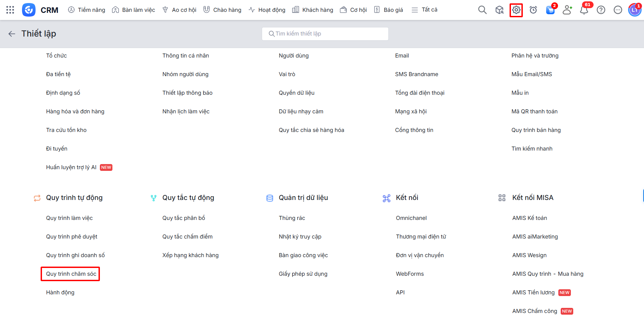Click the settings gear icon
The width and height of the screenshot is (644, 316).
click(516, 10)
